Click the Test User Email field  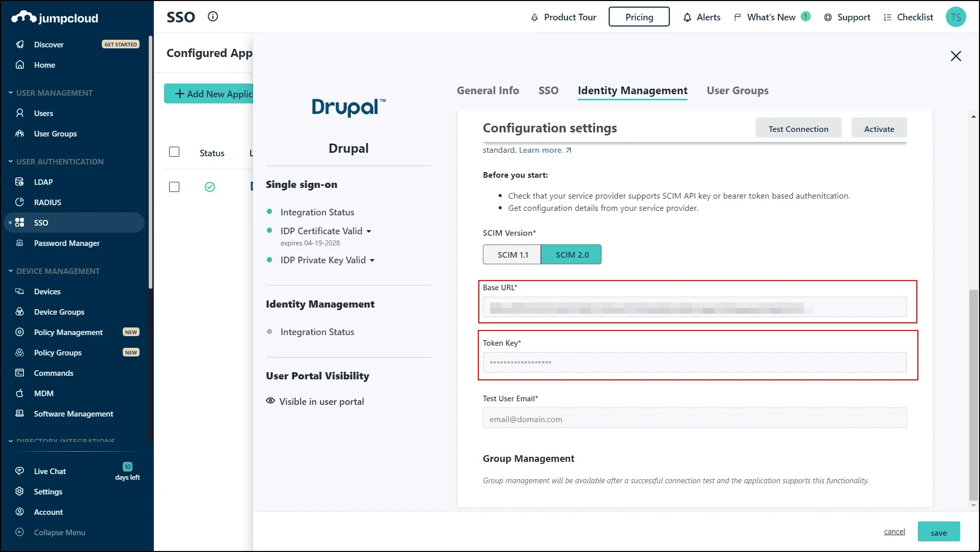pos(695,419)
